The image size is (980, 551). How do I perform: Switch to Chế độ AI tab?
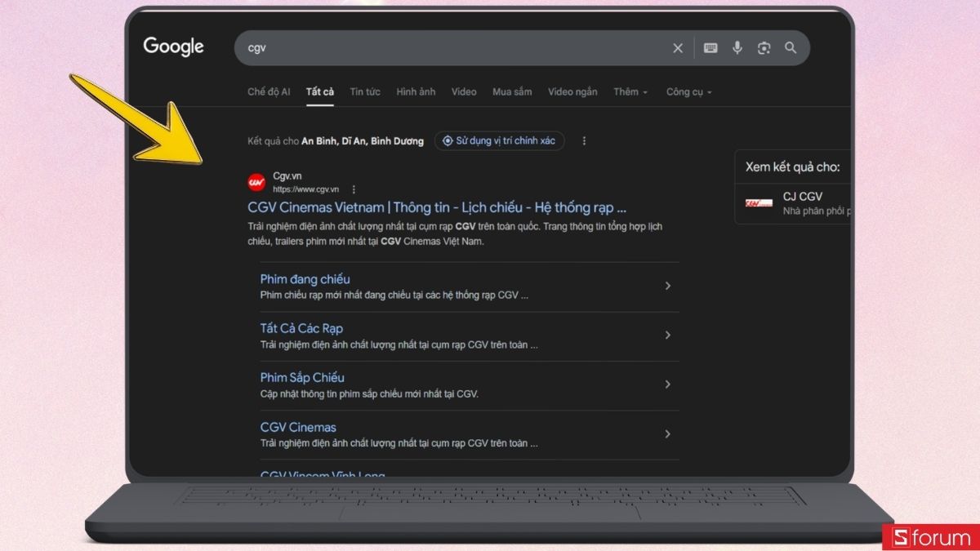pyautogui.click(x=269, y=91)
